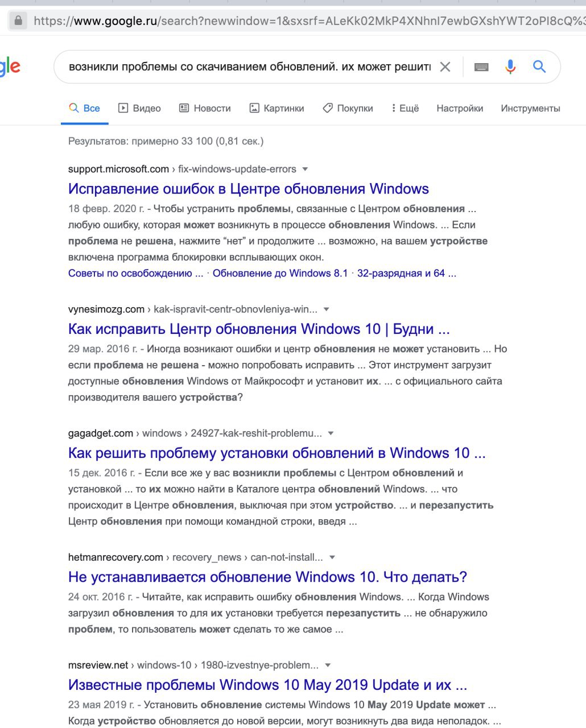This screenshot has width=586, height=728.
Task: Clear the search query with X icon
Action: [445, 67]
